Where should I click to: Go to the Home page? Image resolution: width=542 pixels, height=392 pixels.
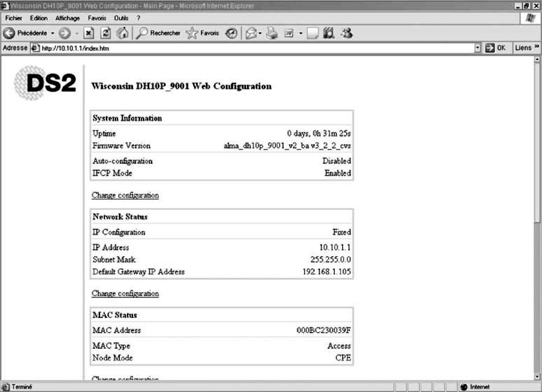pyautogui.click(x=123, y=33)
